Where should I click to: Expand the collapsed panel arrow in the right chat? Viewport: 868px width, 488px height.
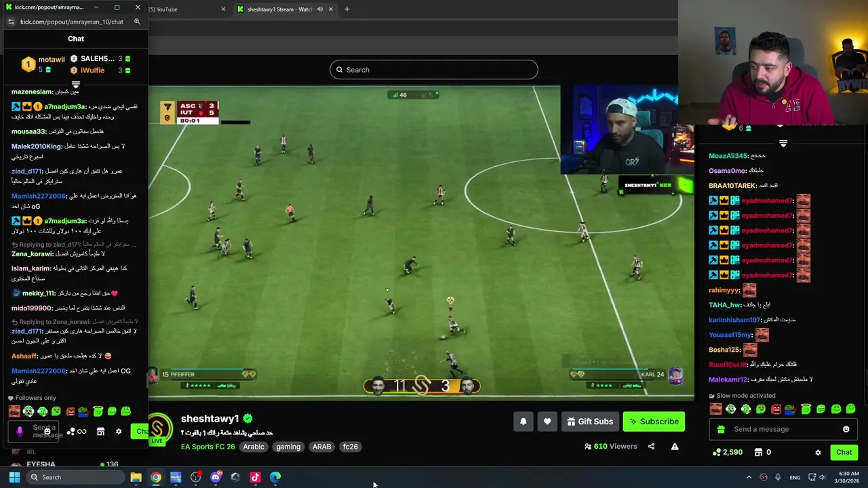pyautogui.click(x=783, y=144)
